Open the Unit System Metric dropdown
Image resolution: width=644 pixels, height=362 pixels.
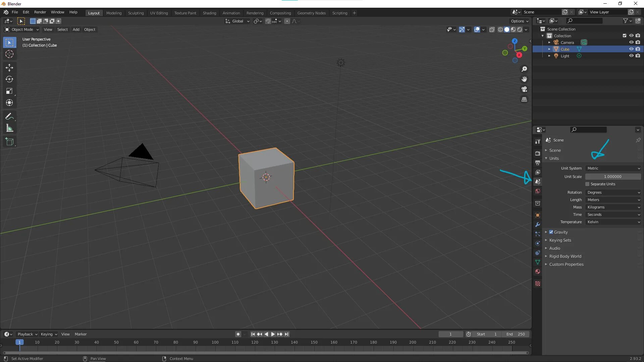point(613,168)
